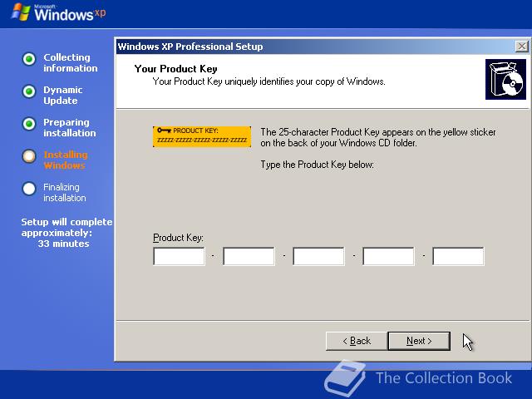Click the 'Installing Windows' orange label
This screenshot has width=532, height=399.
pos(66,160)
